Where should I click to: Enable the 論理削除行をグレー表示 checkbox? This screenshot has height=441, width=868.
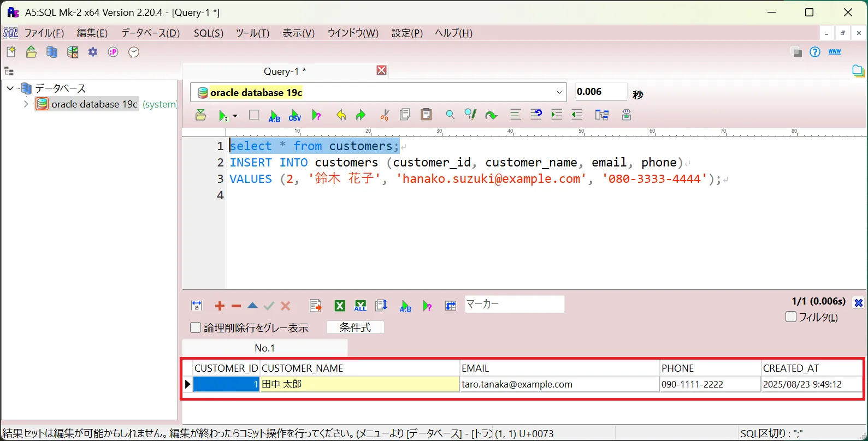196,327
